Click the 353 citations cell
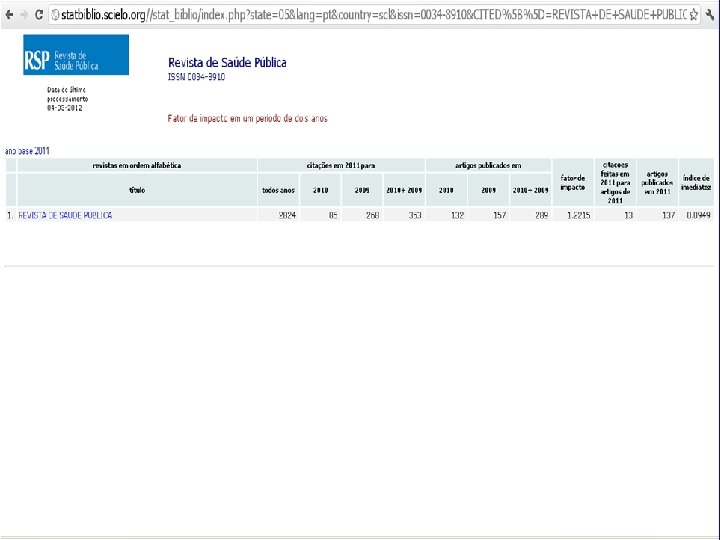The height and width of the screenshot is (540, 720). [x=404, y=215]
